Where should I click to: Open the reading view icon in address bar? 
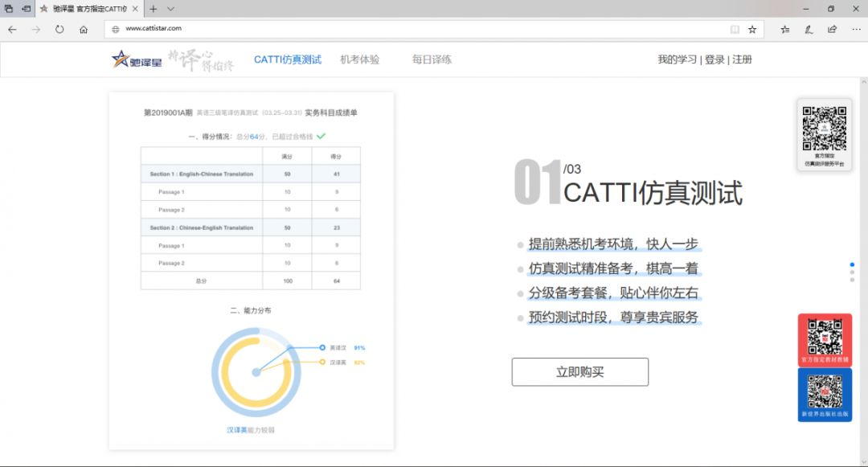tap(735, 29)
